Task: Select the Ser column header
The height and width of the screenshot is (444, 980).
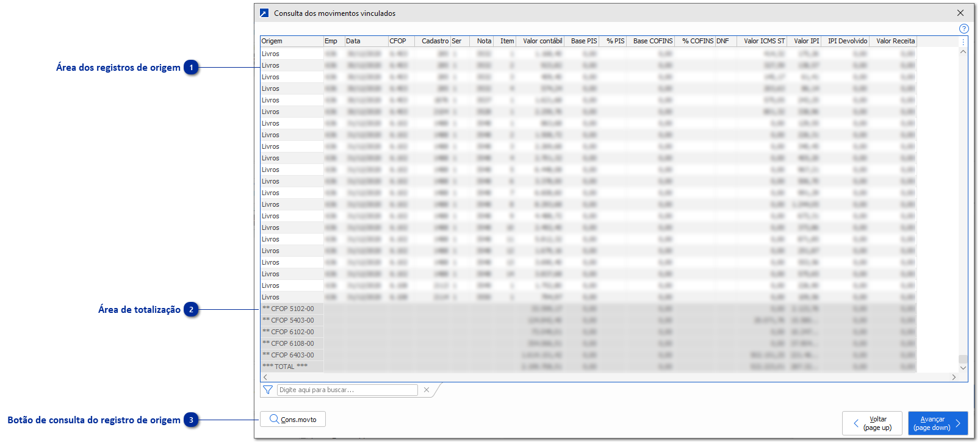Action: (x=460, y=41)
